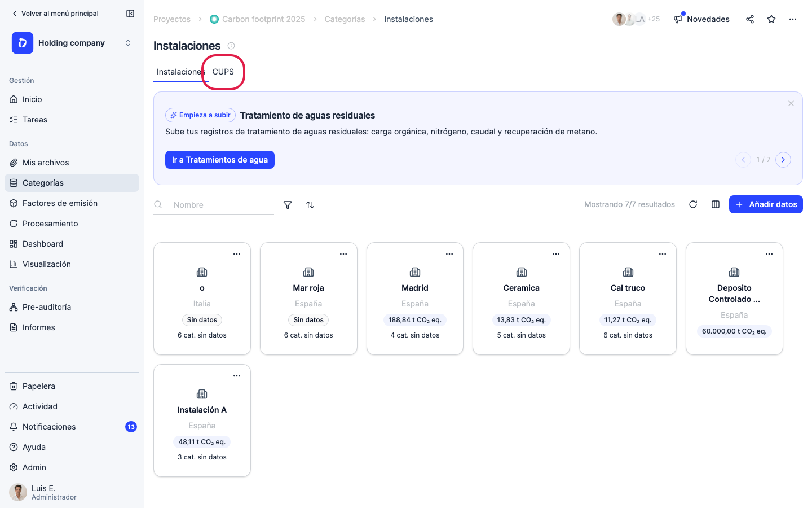Image resolution: width=812 pixels, height=508 pixels.
Task: Open the sort order options
Action: click(310, 205)
